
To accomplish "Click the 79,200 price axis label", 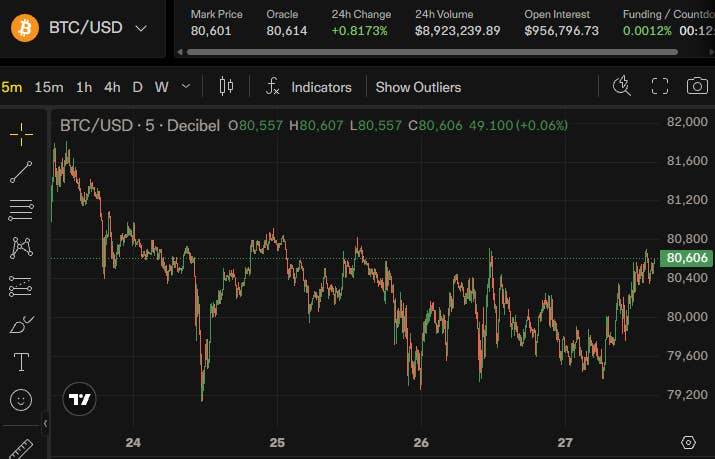I will coord(687,394).
